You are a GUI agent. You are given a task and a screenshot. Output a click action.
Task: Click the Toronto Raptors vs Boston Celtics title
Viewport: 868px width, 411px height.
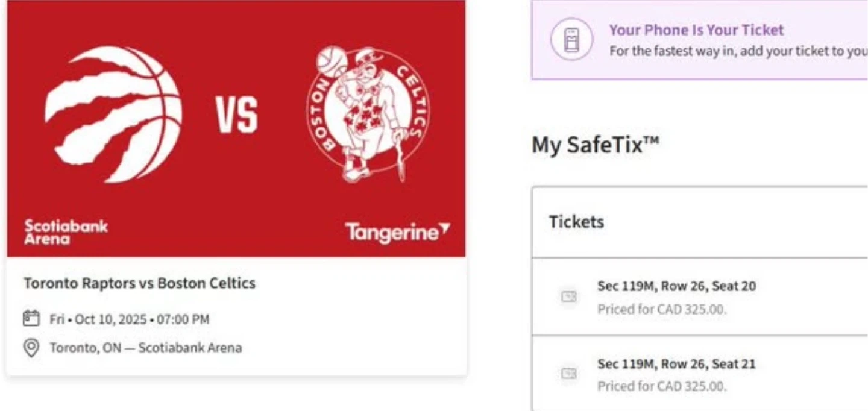pyautogui.click(x=139, y=283)
